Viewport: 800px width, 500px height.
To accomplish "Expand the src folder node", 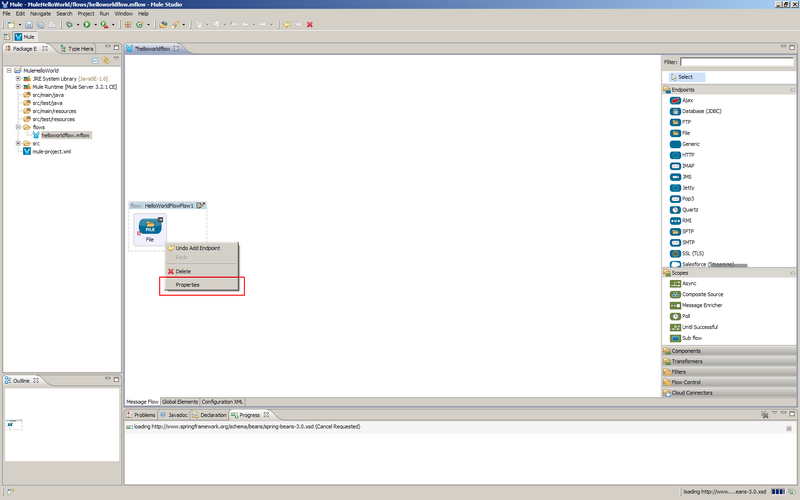I will click(18, 143).
